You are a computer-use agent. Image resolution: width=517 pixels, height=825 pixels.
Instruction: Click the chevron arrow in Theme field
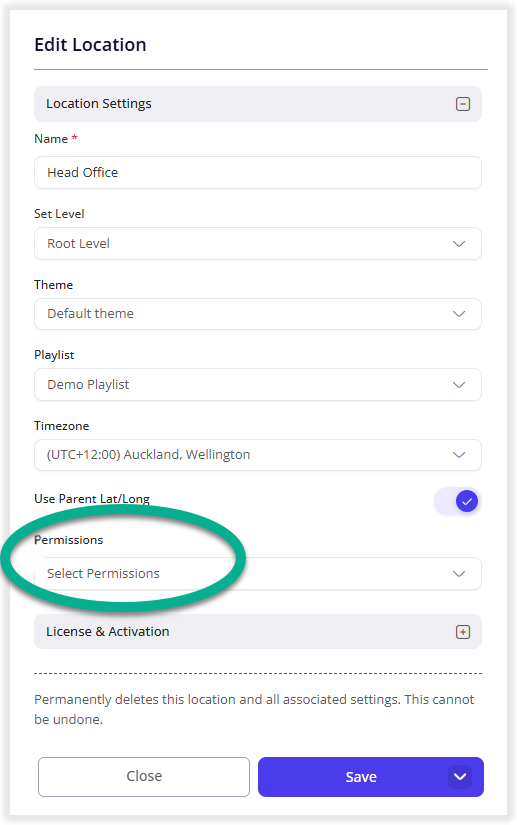pos(459,314)
